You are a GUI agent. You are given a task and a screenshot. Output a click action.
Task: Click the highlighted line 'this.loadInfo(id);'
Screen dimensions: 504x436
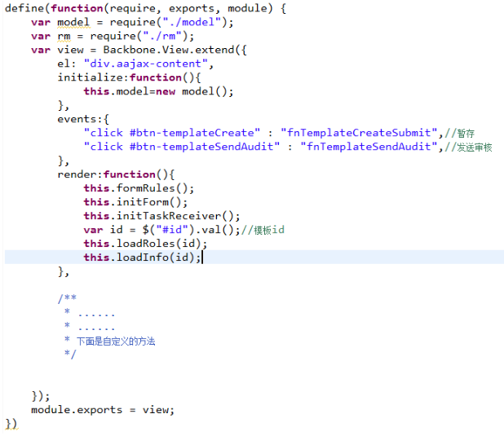pyautogui.click(x=142, y=257)
